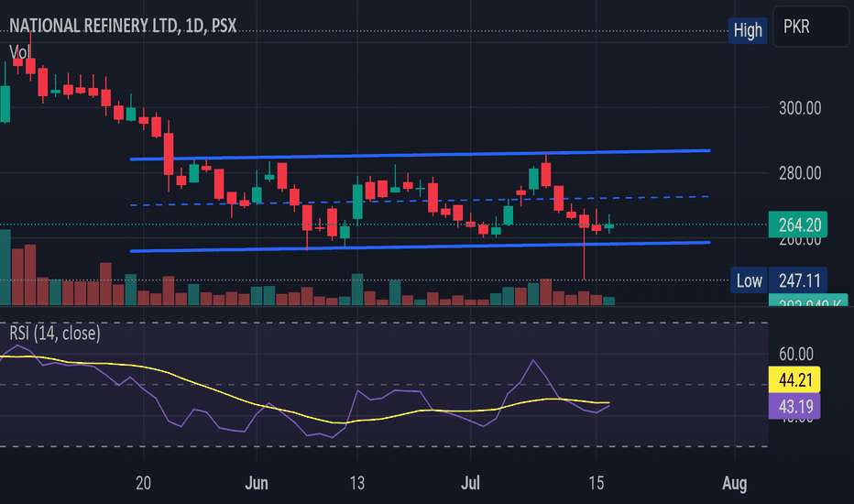Screen dimensions: 854x504
Task: Click the Aug date axis label
Action: [734, 483]
